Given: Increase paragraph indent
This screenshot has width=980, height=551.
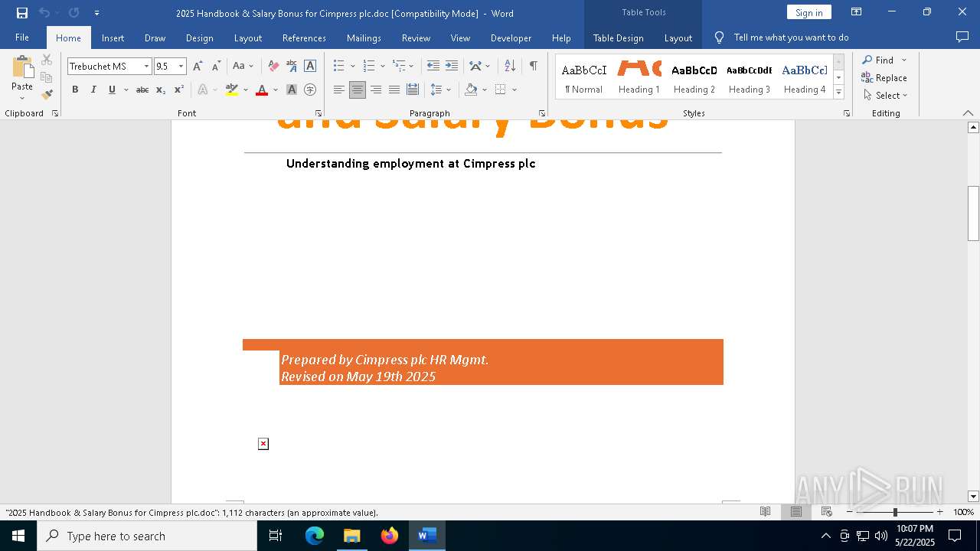Looking at the screenshot, I should coord(452,66).
